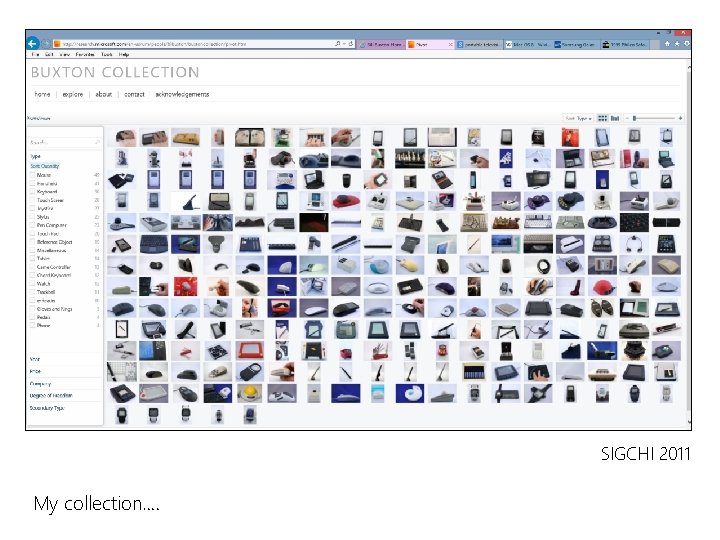Tick the Mouse filter checkbox
This screenshot has height=540, width=720.
pyautogui.click(x=32, y=175)
